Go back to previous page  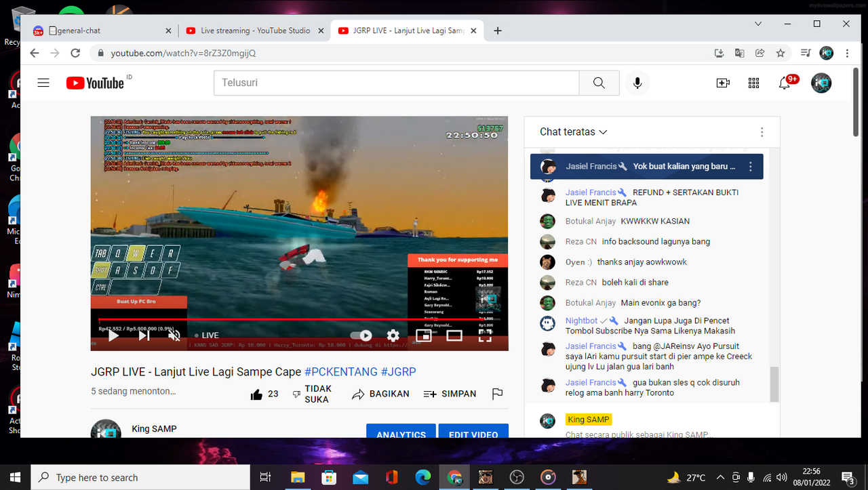35,53
